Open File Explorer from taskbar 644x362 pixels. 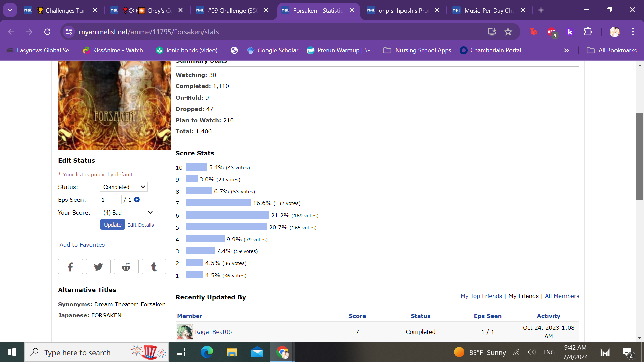[x=232, y=352]
